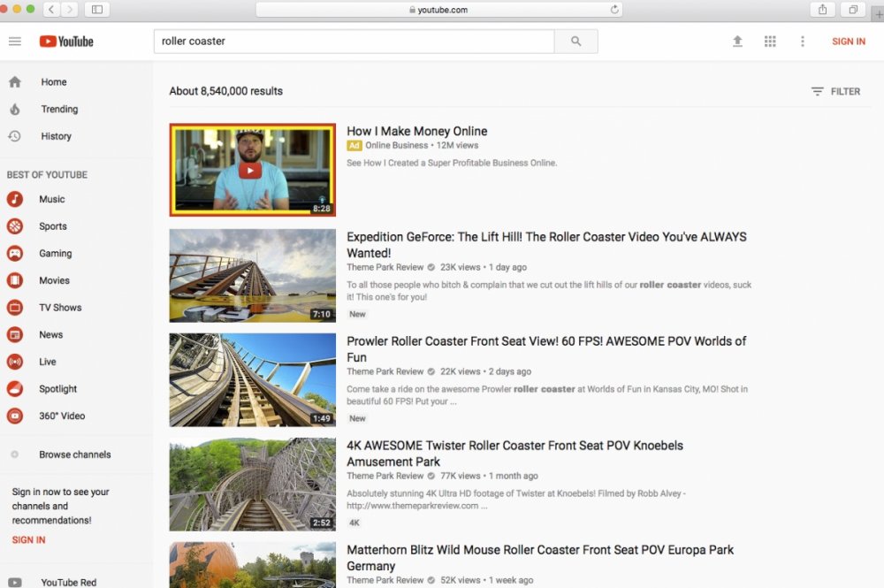Open the Gaming category icon
This screenshot has width=884, height=588.
15,254
